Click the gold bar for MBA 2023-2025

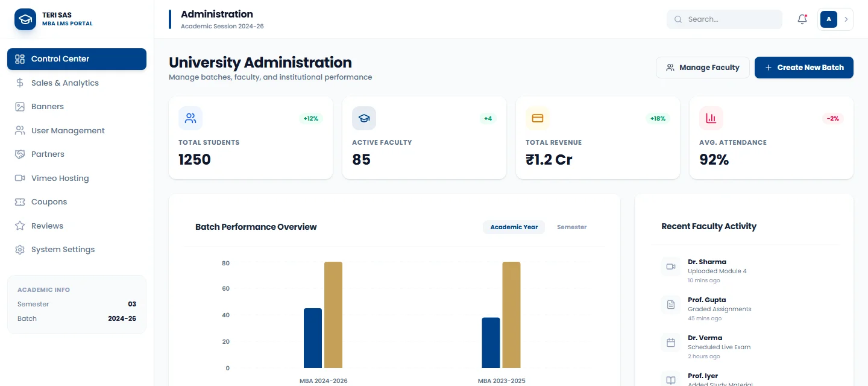coord(511,315)
